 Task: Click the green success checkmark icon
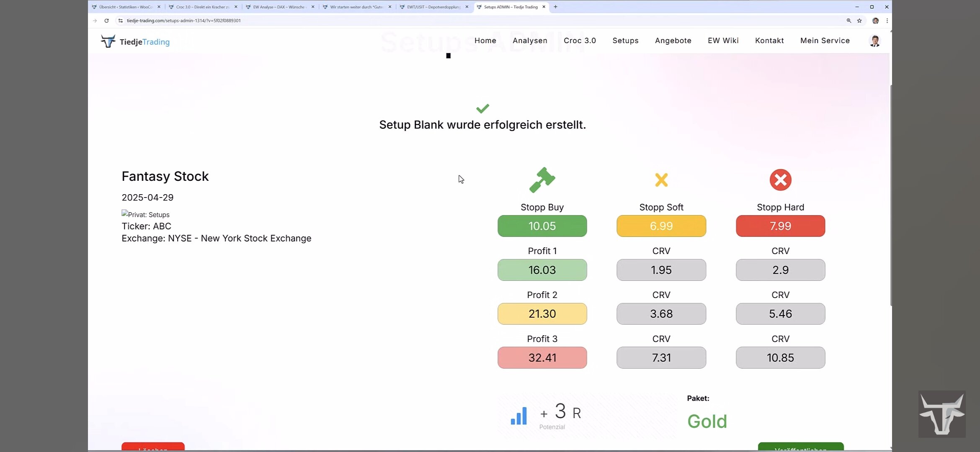[x=482, y=108]
